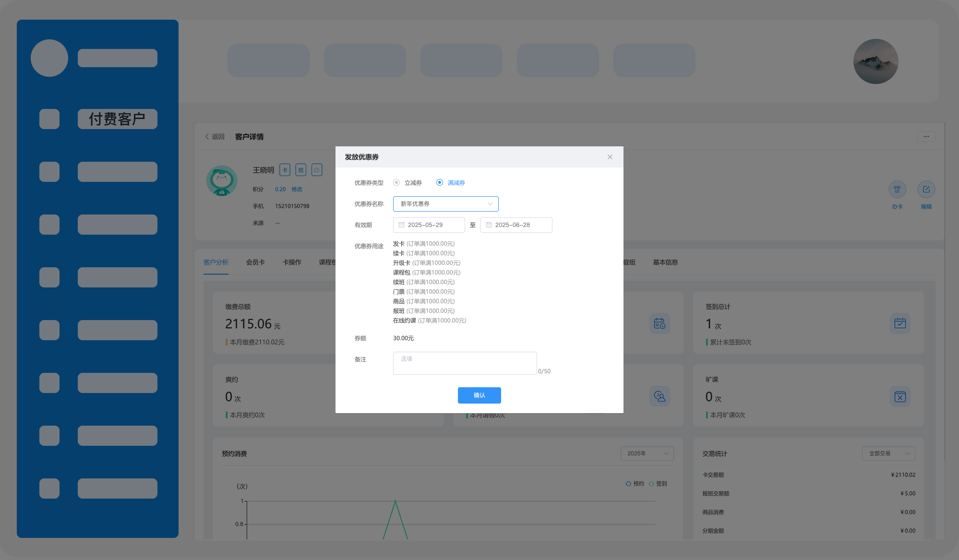Click the chat bubble icon beside 王晓明
The width and height of the screenshot is (959, 560).
point(316,170)
